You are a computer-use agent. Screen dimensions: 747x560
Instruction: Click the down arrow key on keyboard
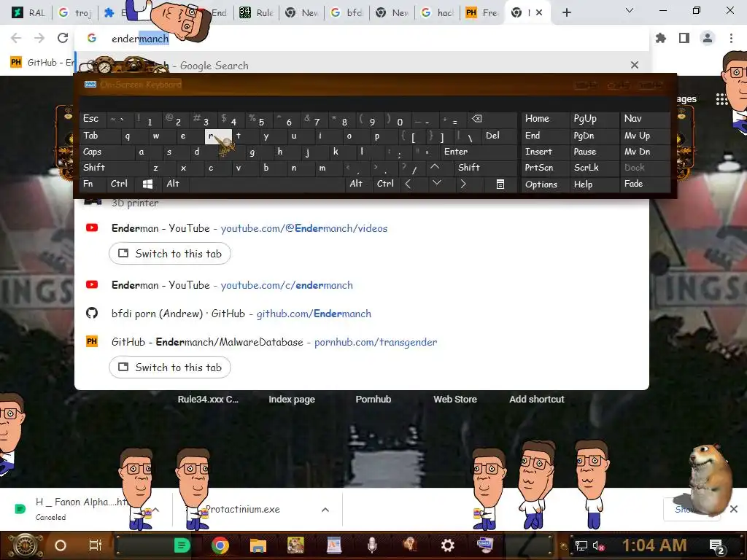tap(436, 183)
